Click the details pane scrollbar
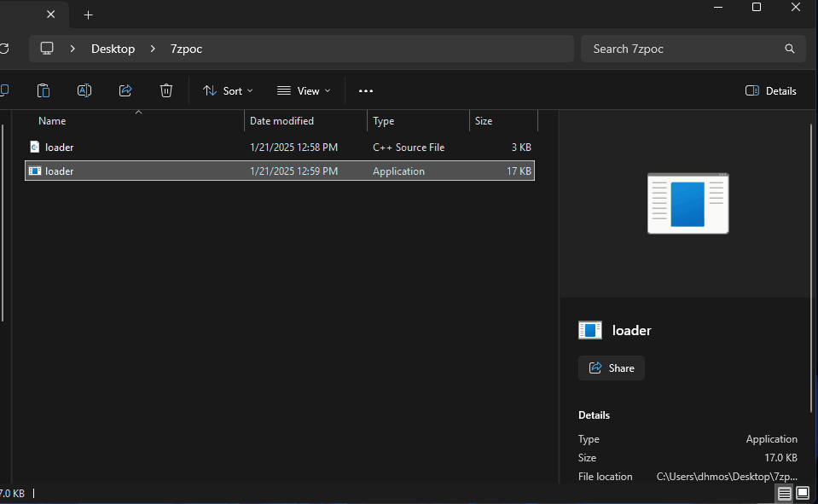 812,268
